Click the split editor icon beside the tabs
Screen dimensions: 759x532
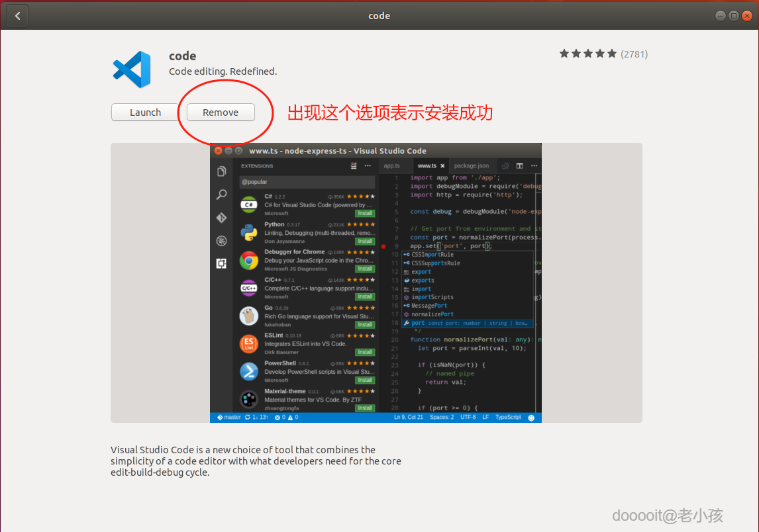pos(519,165)
